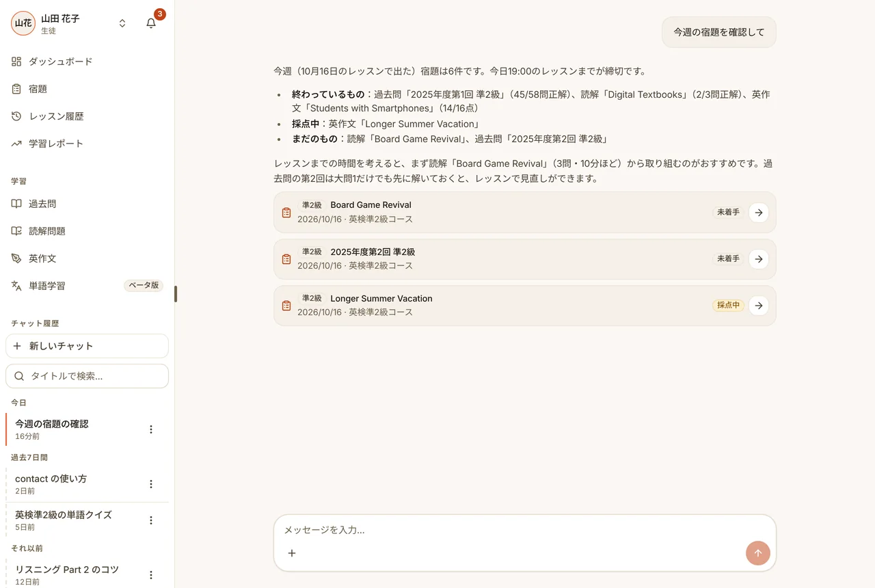Viewport: 875px width, 588px height.
Task: Open chat contact の使い方
Action: pos(75,484)
